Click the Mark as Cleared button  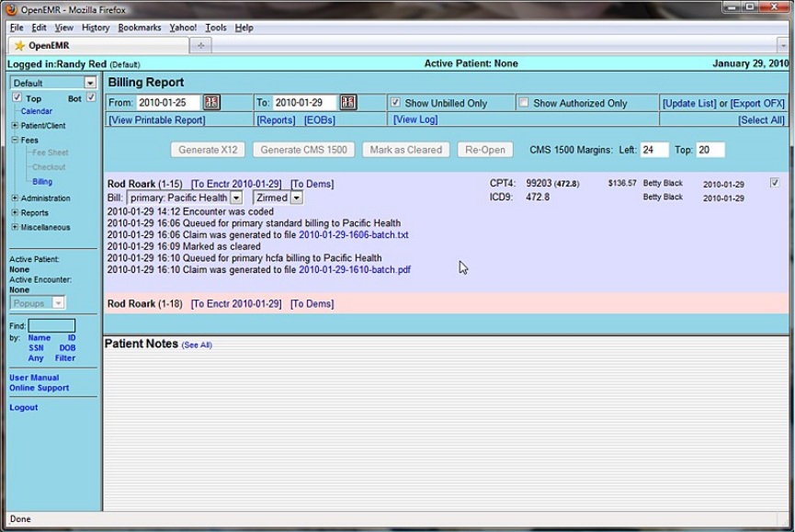[x=405, y=150]
